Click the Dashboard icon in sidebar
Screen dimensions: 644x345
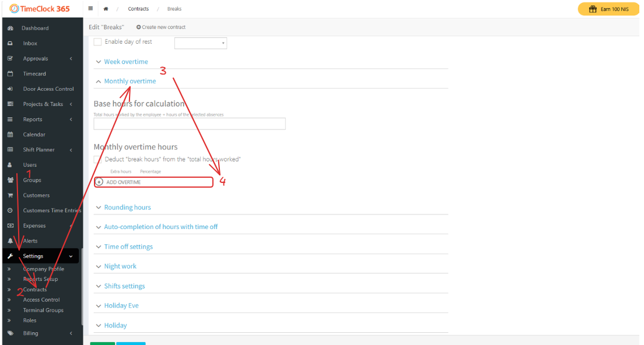point(10,28)
